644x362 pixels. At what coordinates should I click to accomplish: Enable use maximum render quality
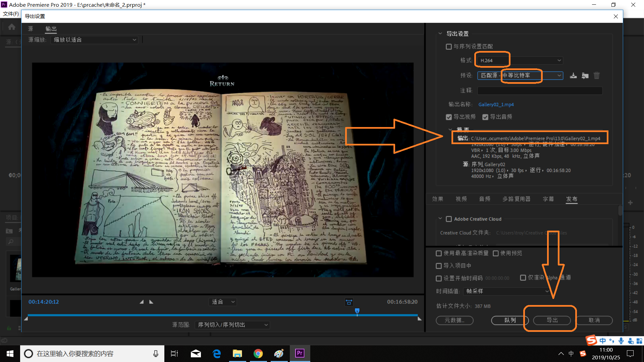438,253
